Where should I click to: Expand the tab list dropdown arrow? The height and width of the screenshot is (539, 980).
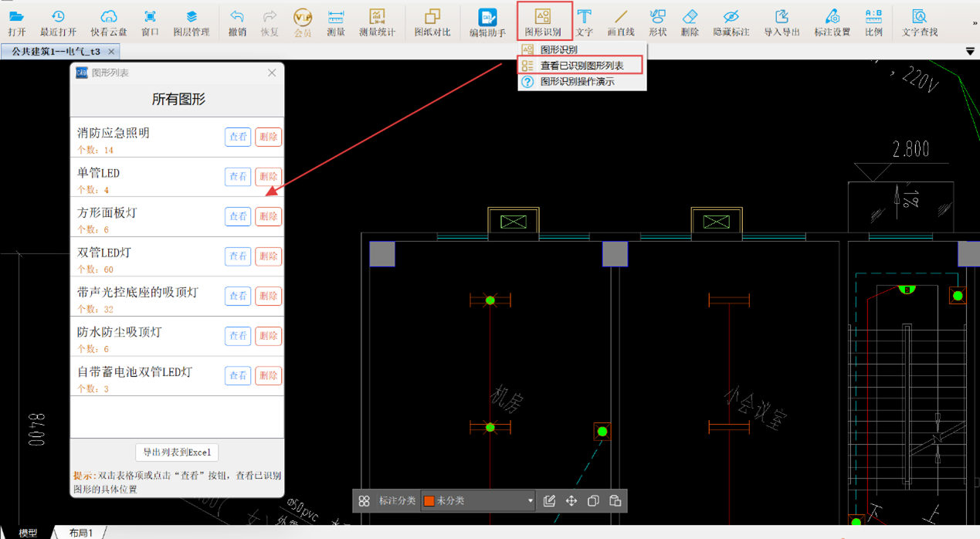[x=970, y=52]
